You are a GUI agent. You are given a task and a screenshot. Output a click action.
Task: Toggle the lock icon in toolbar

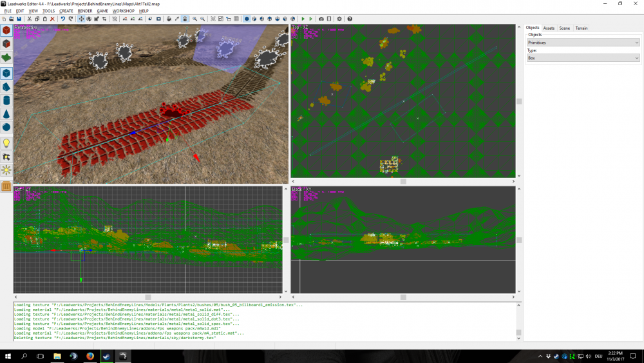[185, 19]
